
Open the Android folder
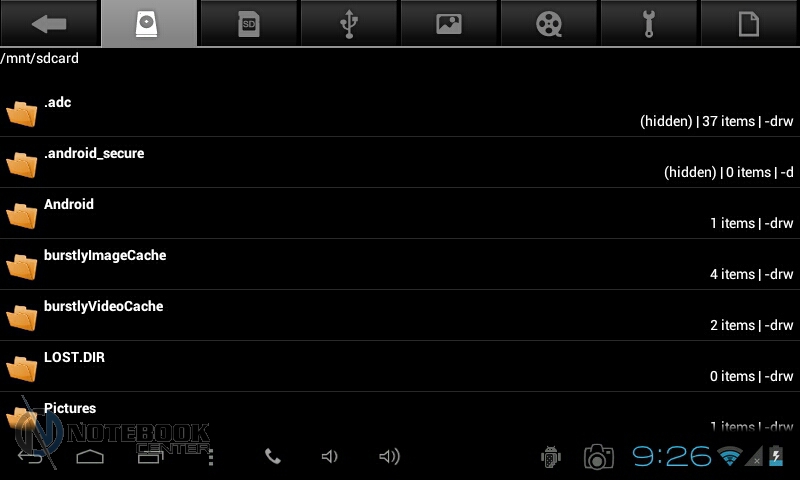tap(400, 214)
